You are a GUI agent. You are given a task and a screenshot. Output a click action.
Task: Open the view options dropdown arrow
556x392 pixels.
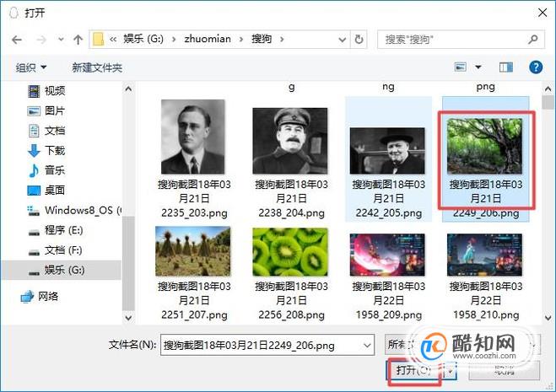[x=478, y=67]
